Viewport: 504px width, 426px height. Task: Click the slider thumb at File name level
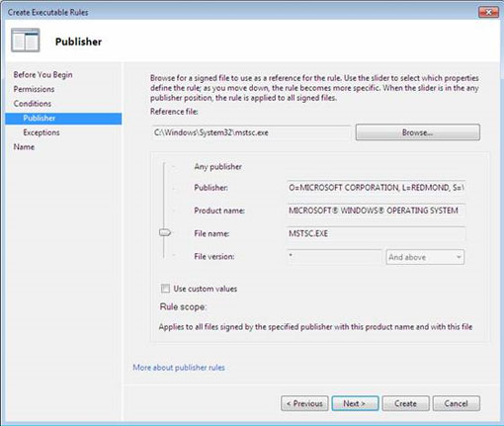pos(165,232)
